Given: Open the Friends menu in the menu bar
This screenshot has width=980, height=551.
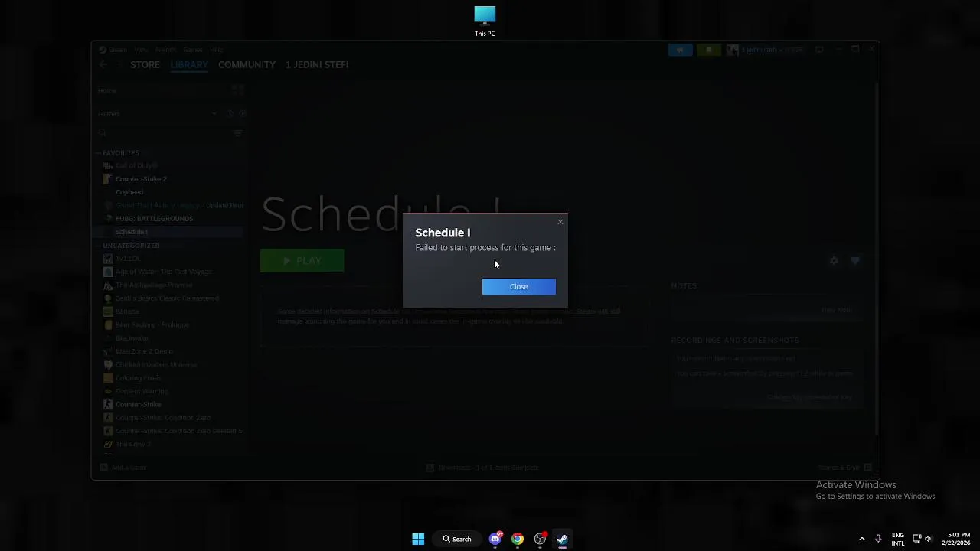Looking at the screenshot, I should click(x=165, y=50).
